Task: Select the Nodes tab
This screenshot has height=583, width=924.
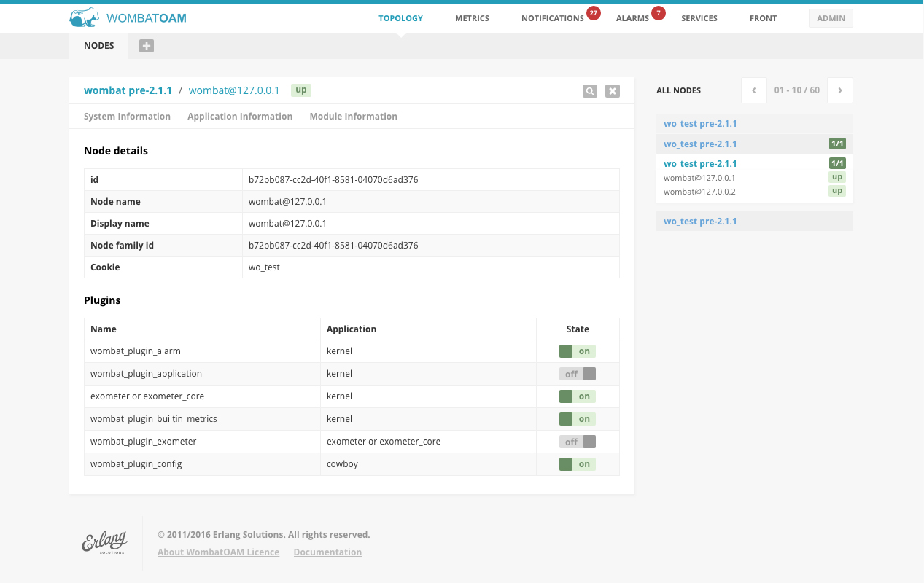Action: (99, 45)
